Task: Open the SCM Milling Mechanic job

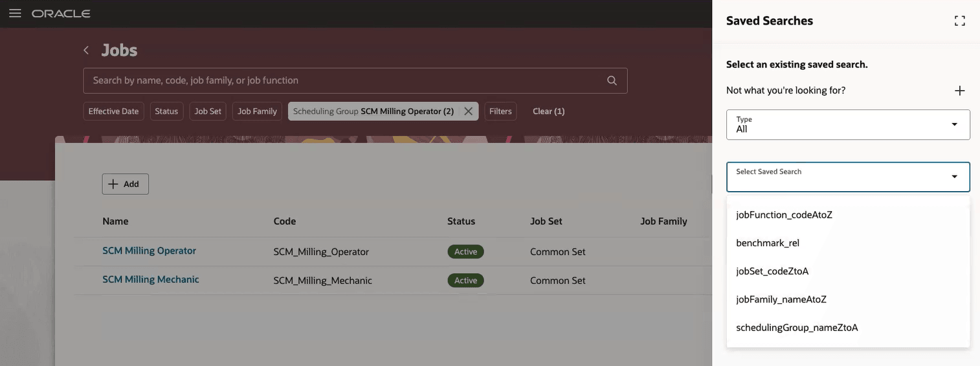Action: (150, 279)
